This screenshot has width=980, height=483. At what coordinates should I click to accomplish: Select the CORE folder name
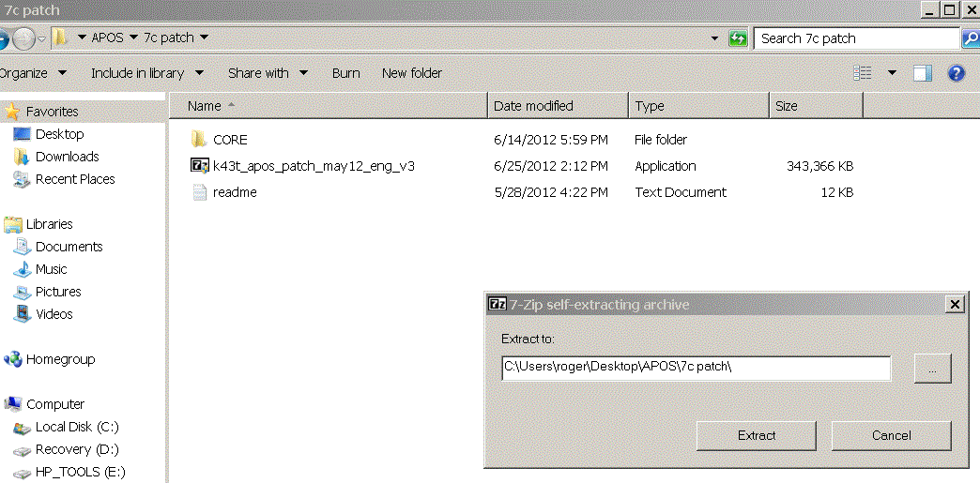point(230,140)
